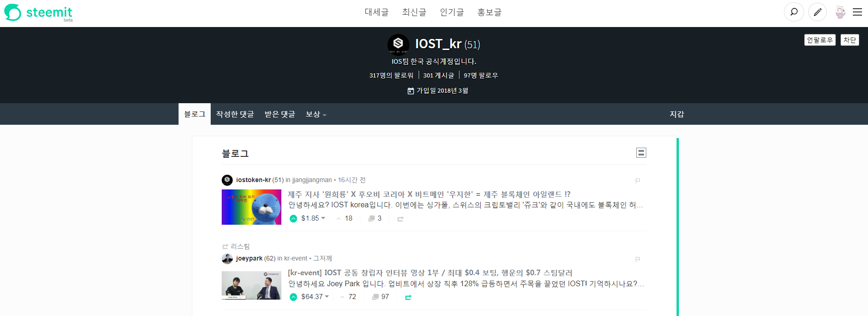This screenshot has width=868, height=316.
Task: Open the rainbow seal post thumbnail
Action: pyautogui.click(x=252, y=207)
